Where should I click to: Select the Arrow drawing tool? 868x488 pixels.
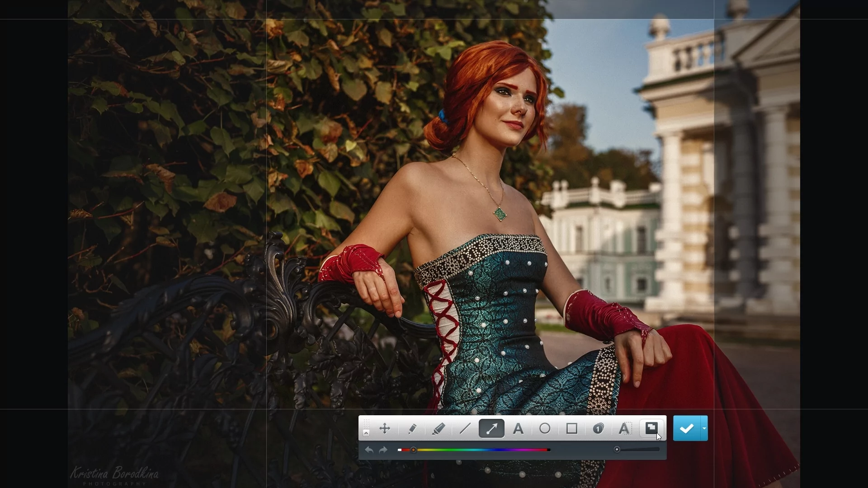click(x=491, y=428)
